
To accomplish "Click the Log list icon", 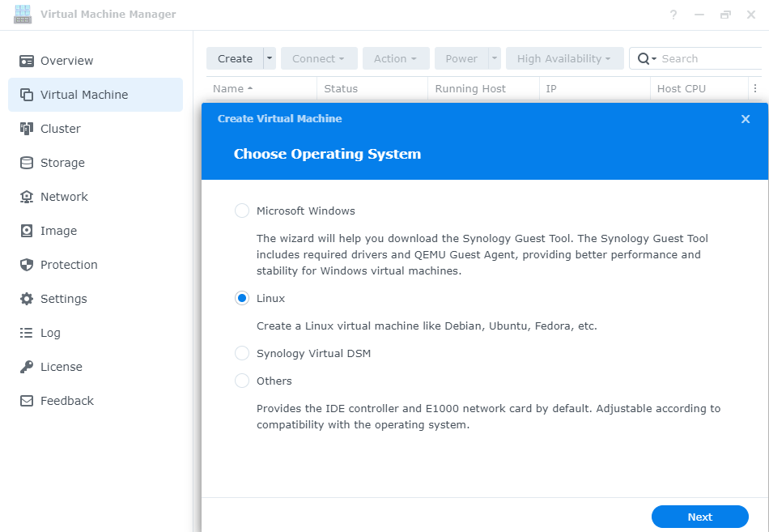I will [x=27, y=333].
